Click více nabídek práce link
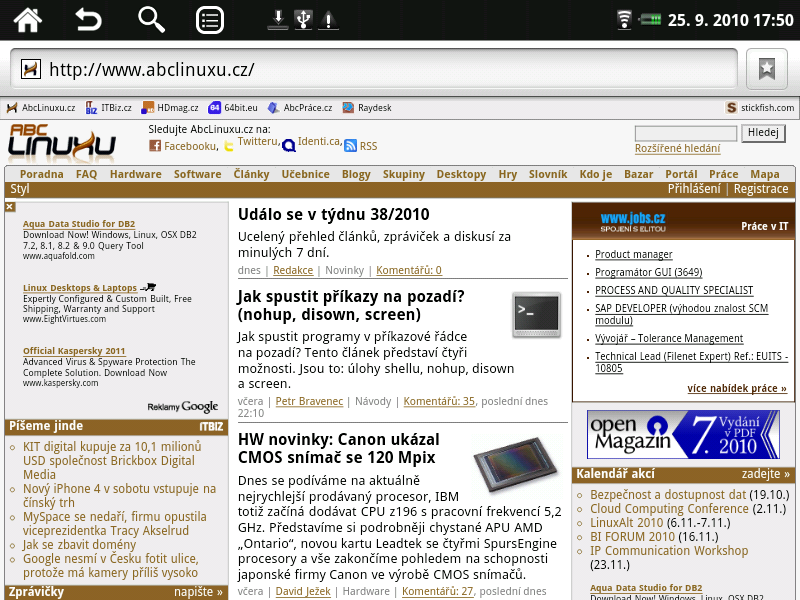This screenshot has height=600, width=800. pos(737,389)
